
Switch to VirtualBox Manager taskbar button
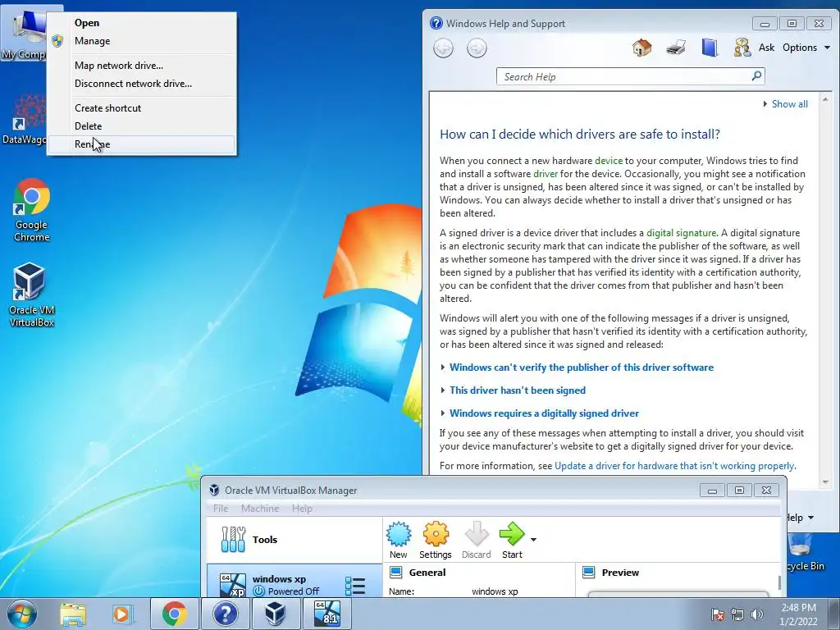click(276, 614)
